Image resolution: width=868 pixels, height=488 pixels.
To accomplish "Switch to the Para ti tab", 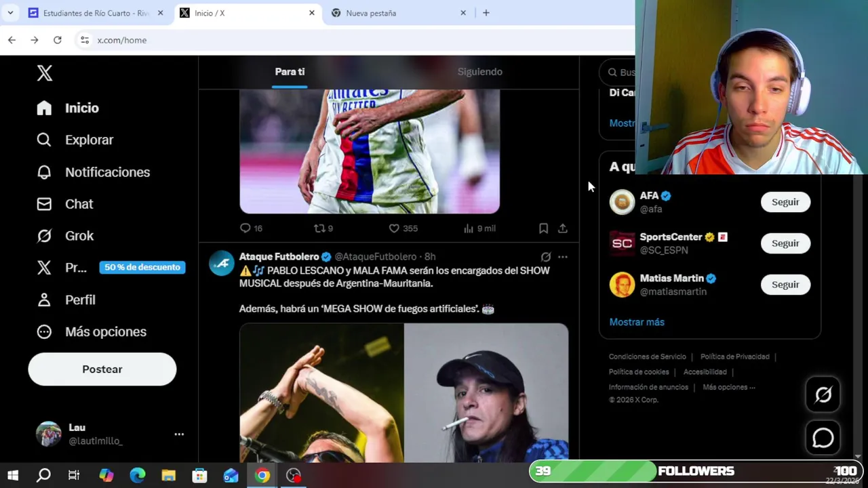I will click(290, 72).
